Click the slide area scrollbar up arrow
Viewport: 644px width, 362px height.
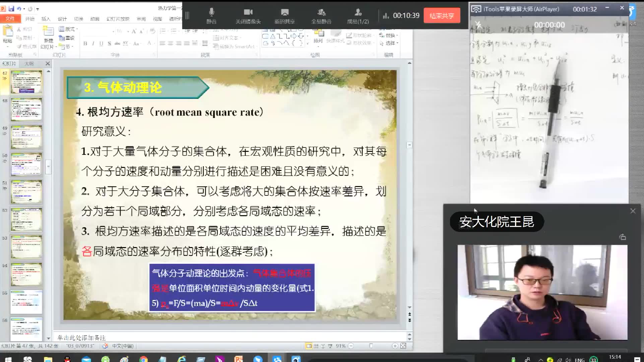pos(409,63)
